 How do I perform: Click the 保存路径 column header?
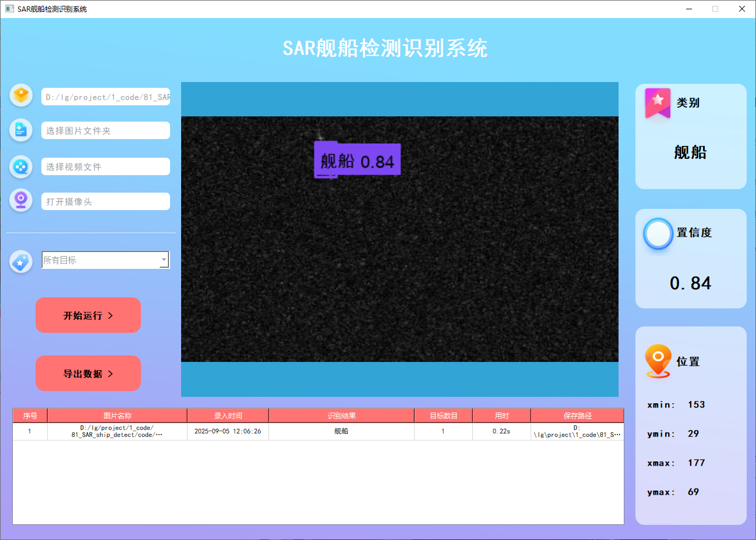coord(577,415)
